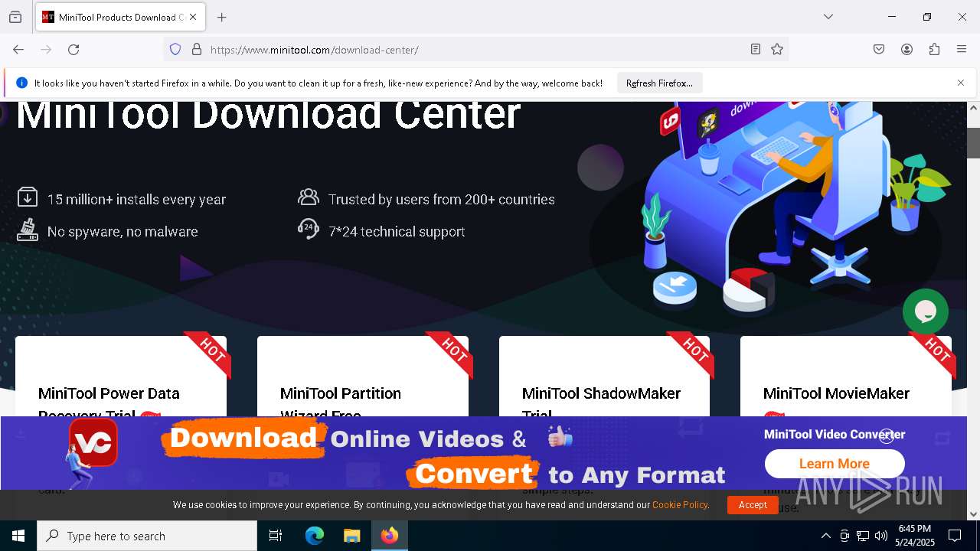Close the MiniTool Products Download tab
The width and height of the screenshot is (980, 551).
click(193, 17)
